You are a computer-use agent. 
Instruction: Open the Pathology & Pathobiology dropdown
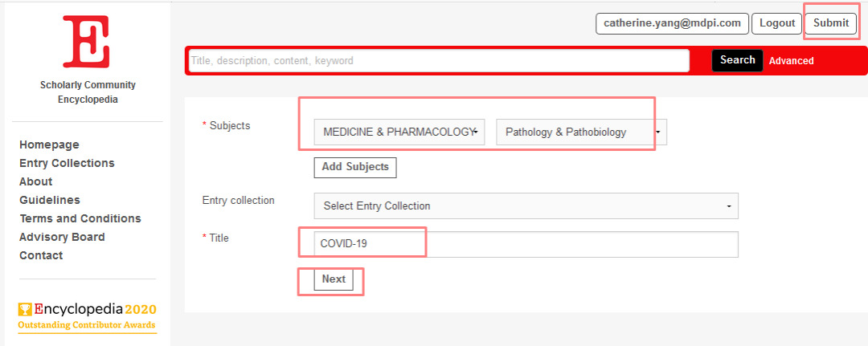(x=581, y=132)
